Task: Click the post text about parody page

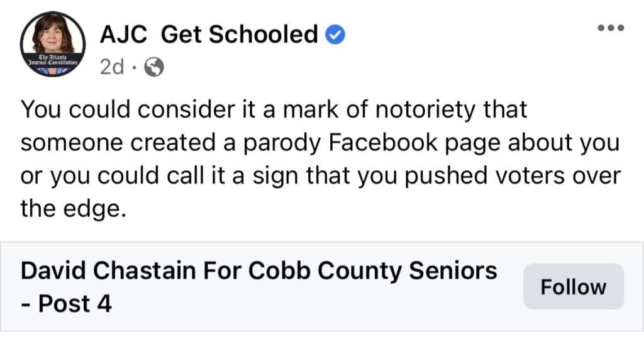Action: pos(320,159)
